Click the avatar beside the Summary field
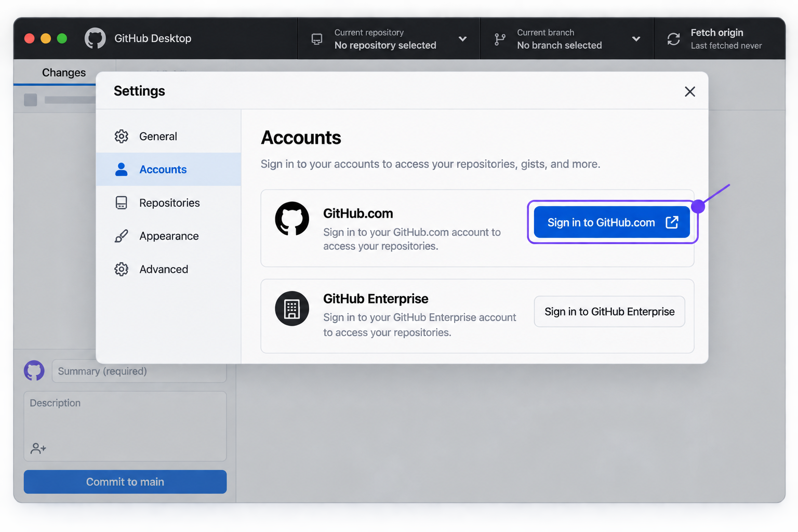The height and width of the screenshot is (532, 798). click(x=34, y=371)
